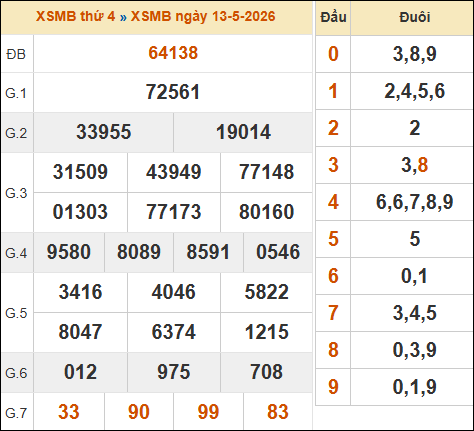Click G.4 number 8089
Image resolution: width=474 pixels, height=431 pixels.
point(139,252)
